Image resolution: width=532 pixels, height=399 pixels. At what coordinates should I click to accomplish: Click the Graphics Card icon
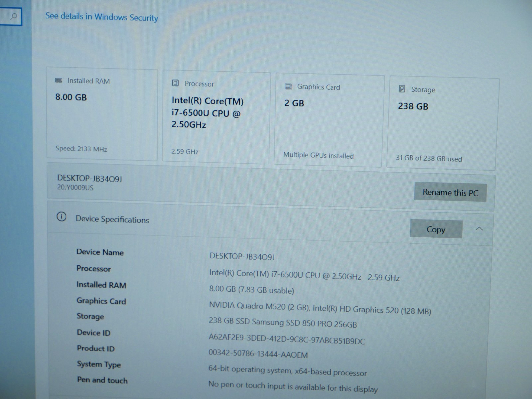point(288,86)
